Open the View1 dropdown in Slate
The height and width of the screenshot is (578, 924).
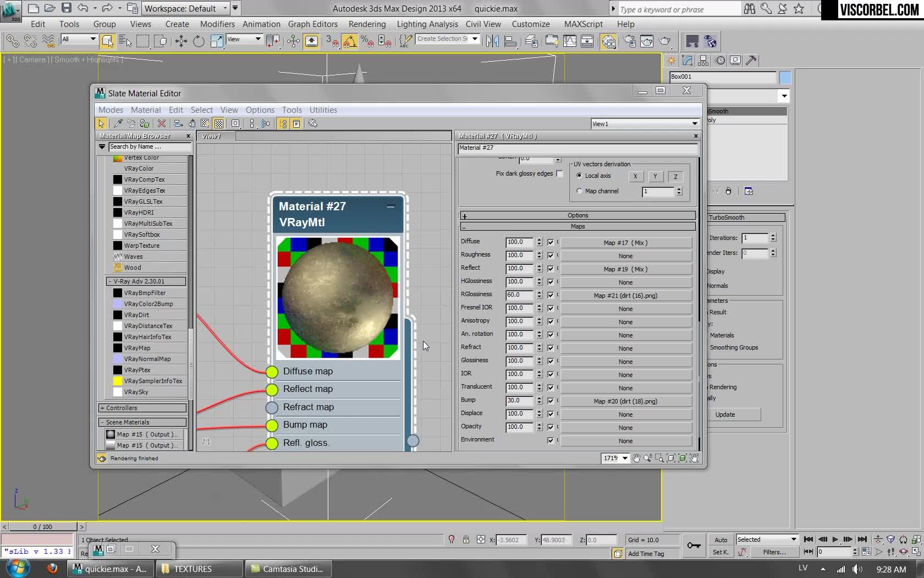tap(645, 124)
